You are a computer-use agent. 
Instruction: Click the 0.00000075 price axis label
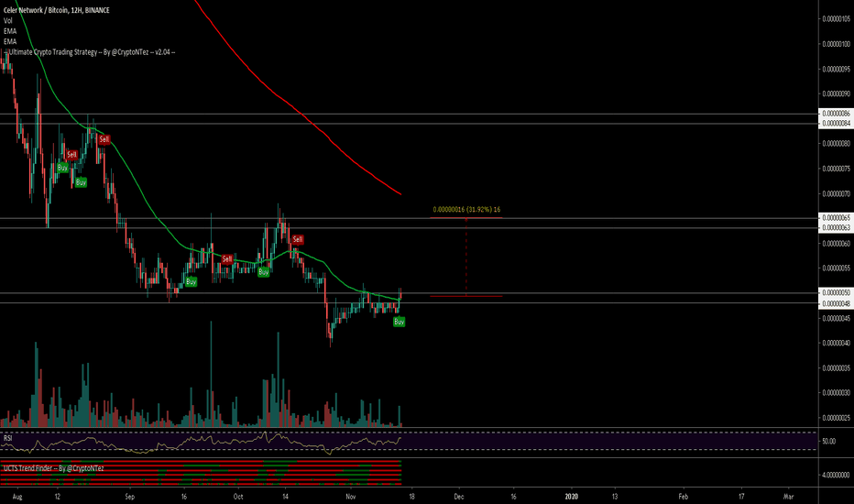pos(836,169)
